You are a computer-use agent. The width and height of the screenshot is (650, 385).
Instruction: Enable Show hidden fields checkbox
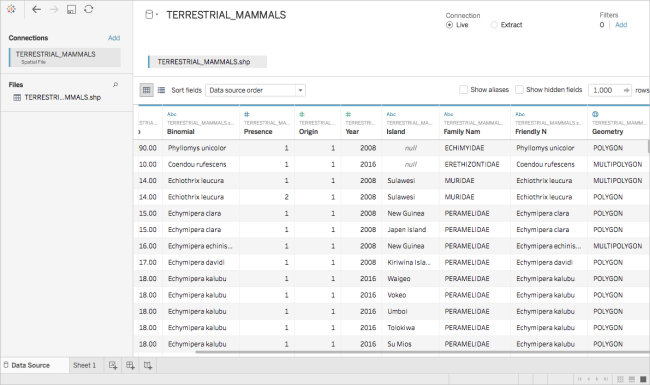(x=519, y=90)
